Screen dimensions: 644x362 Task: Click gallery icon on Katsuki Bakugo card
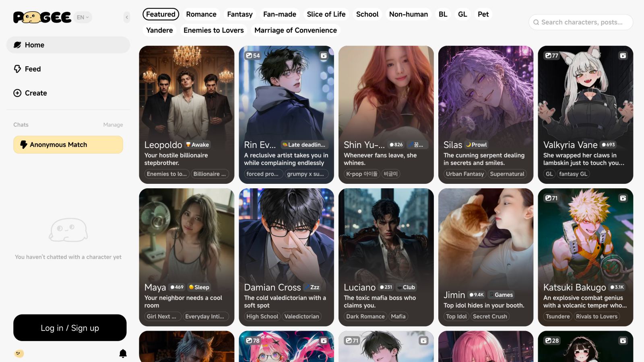(x=623, y=198)
